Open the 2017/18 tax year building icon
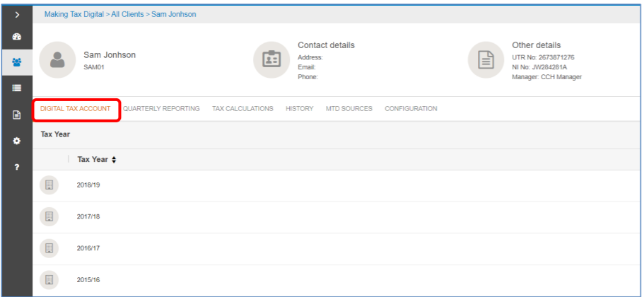This screenshot has height=297, width=644. click(49, 216)
